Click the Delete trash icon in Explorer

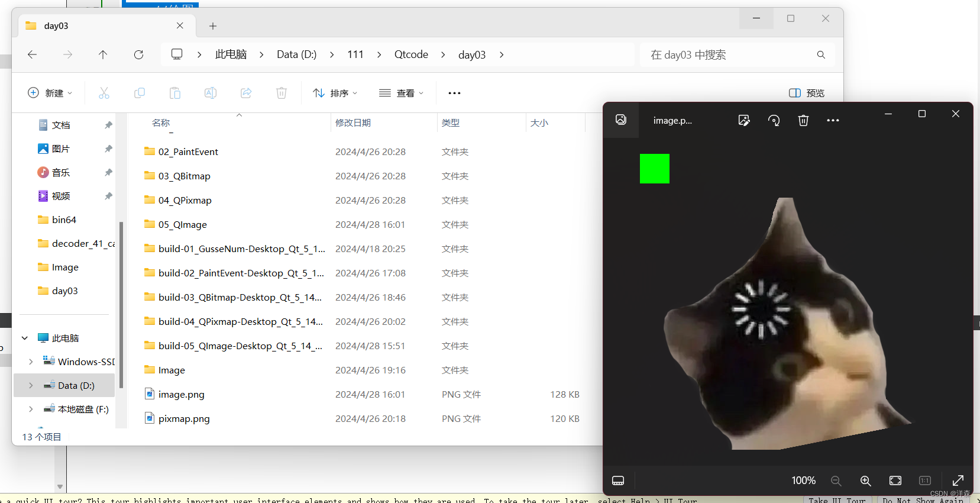point(282,93)
